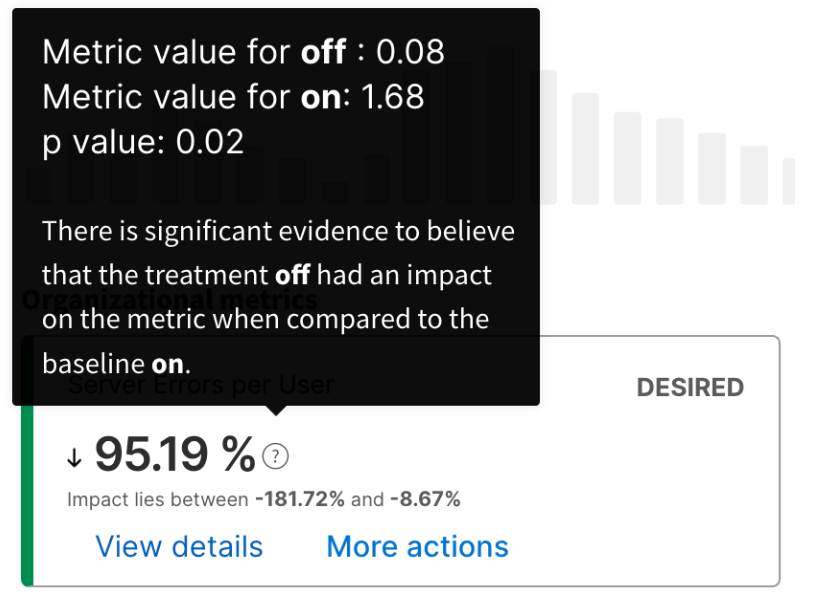The width and height of the screenshot is (828, 612).
Task: Click the Server Errors per User title
Action: [x=200, y=384]
